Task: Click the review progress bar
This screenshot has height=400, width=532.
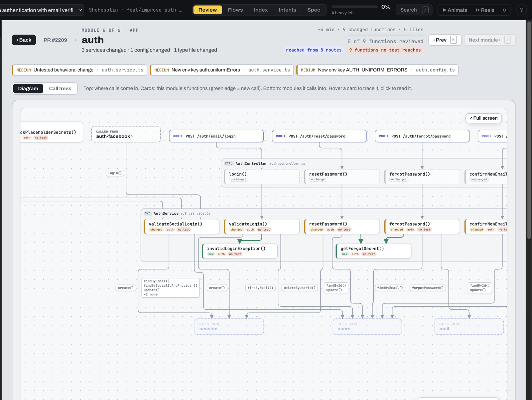Action: pyautogui.click(x=354, y=7)
